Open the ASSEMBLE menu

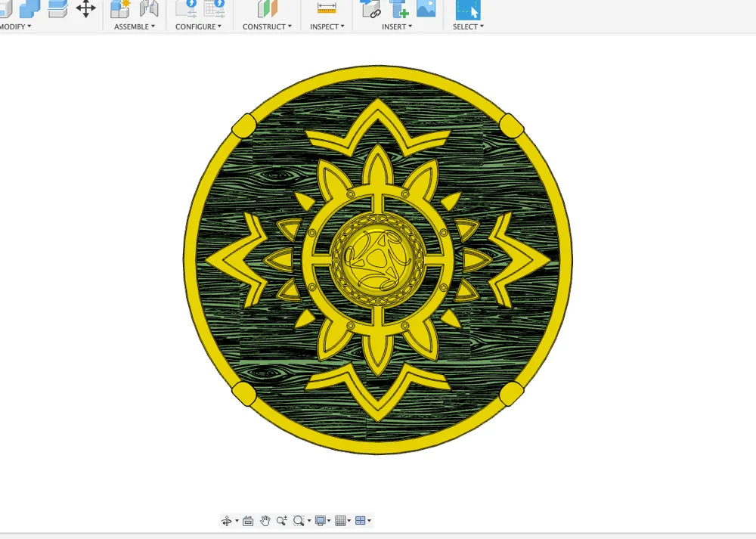click(134, 26)
